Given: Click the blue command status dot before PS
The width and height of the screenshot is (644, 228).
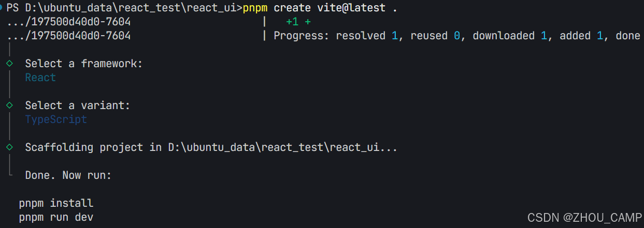Looking at the screenshot, I should coord(2,8).
